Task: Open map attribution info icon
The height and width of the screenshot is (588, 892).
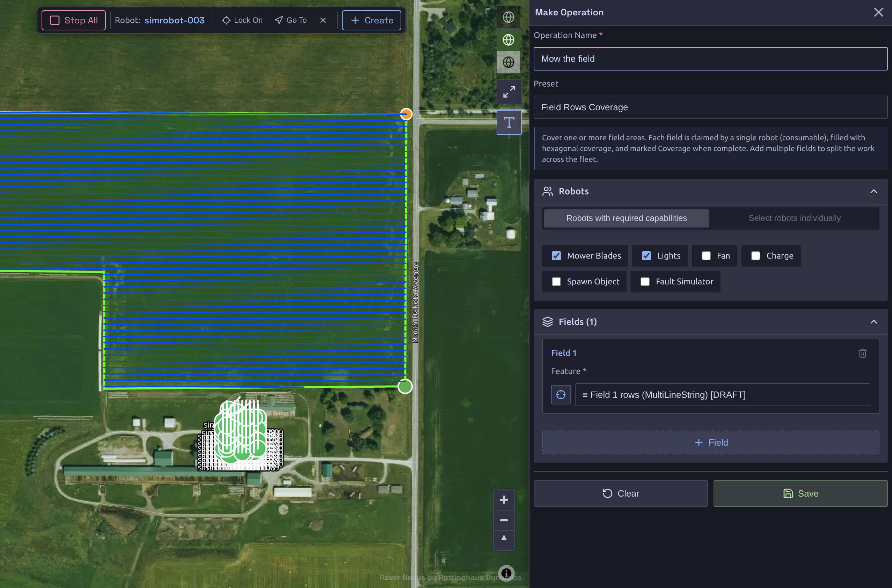Action: coord(506,573)
